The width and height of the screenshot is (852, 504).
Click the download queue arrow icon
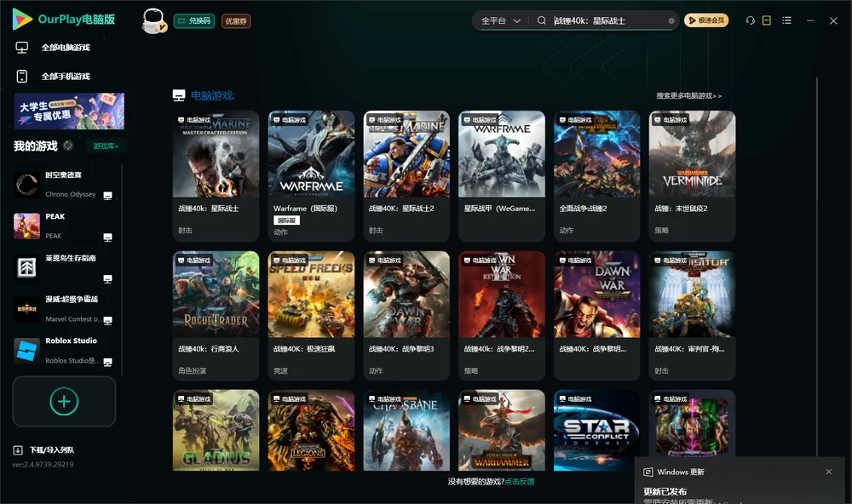coord(18,450)
